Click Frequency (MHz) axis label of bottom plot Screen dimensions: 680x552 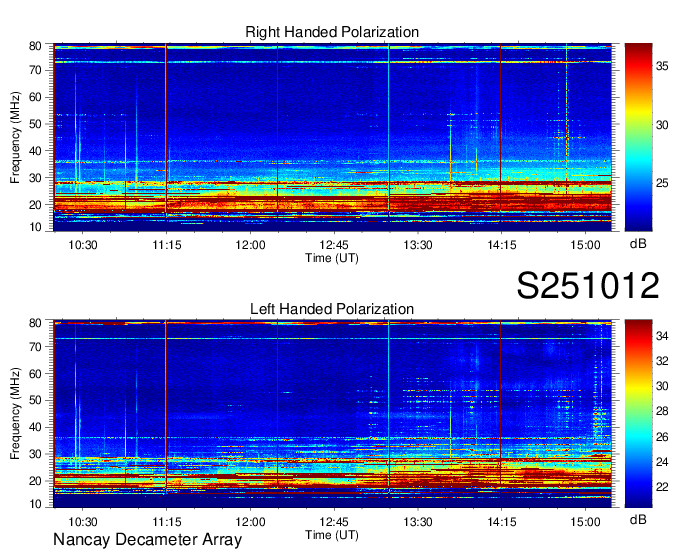15,414
